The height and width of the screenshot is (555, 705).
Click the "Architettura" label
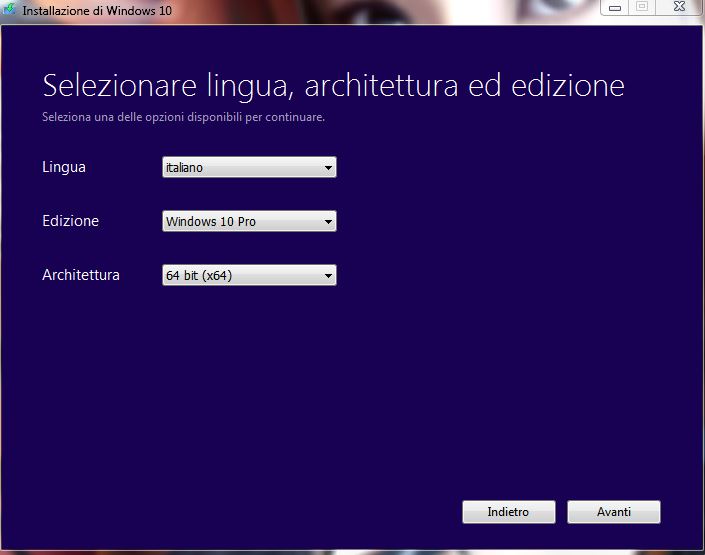pos(81,275)
